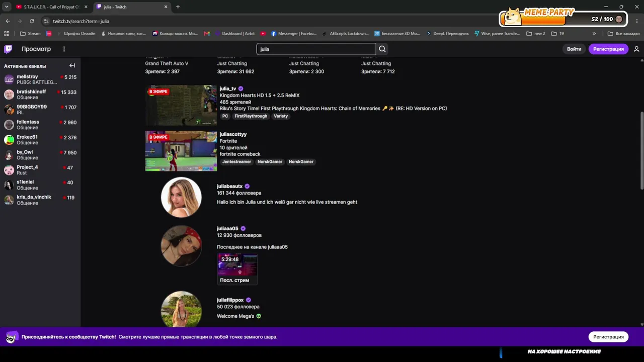Open juliaaa05 last stream video thumbnail
The height and width of the screenshot is (362, 644).
(x=237, y=269)
